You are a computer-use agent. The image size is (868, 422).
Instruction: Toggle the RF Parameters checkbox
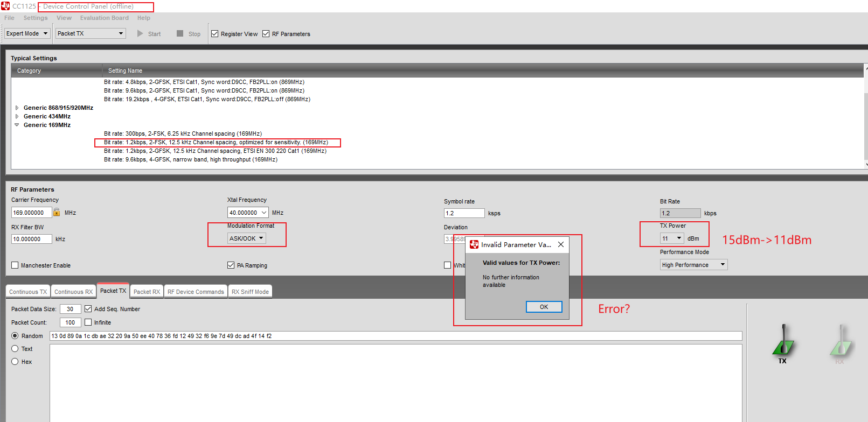[x=266, y=33]
